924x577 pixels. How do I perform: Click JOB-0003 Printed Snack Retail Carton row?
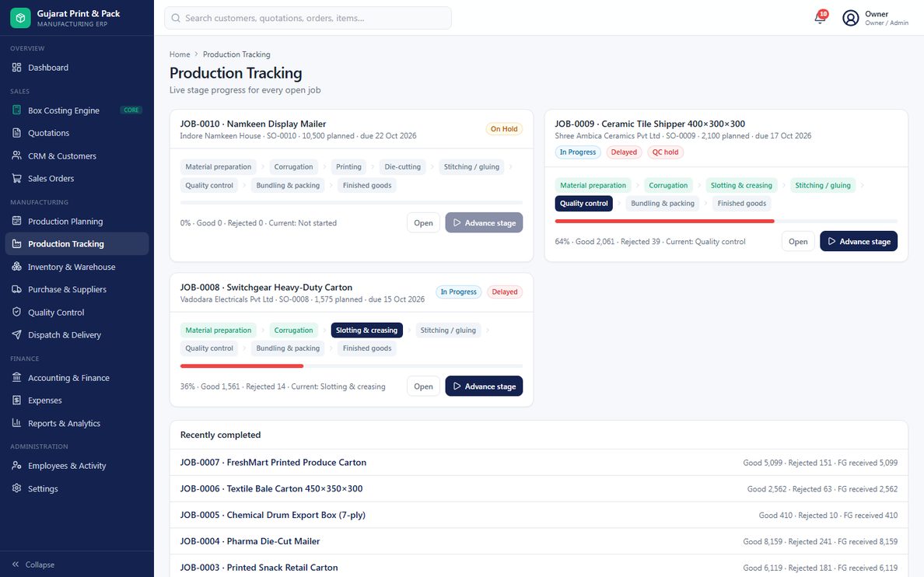pyautogui.click(x=538, y=567)
